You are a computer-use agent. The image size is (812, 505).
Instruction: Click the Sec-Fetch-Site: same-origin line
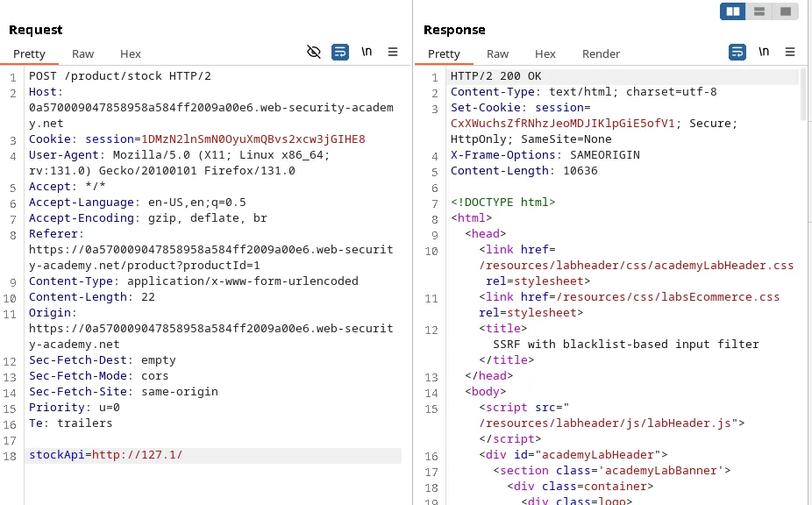pyautogui.click(x=124, y=392)
